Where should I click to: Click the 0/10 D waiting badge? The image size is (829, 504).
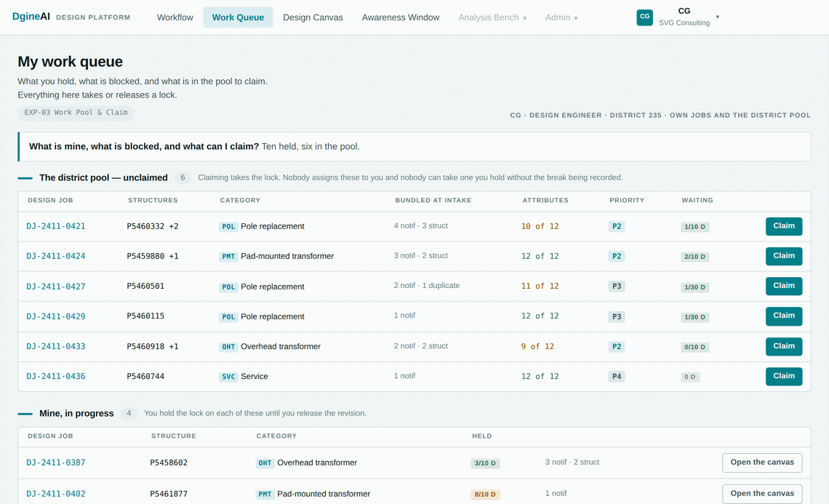[x=694, y=347]
